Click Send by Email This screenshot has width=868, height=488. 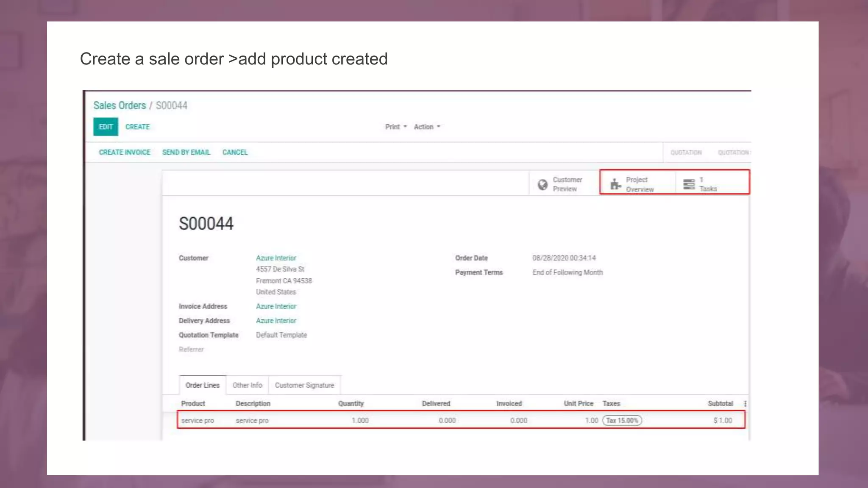coord(186,152)
